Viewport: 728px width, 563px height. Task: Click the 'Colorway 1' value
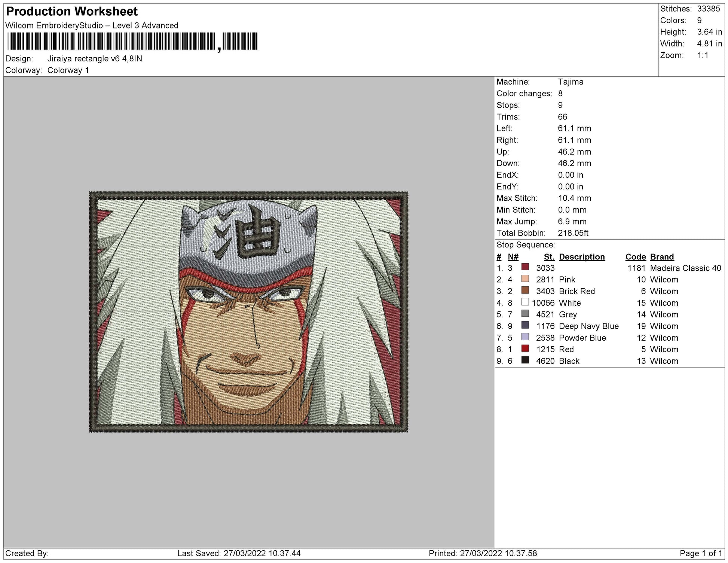tap(68, 70)
